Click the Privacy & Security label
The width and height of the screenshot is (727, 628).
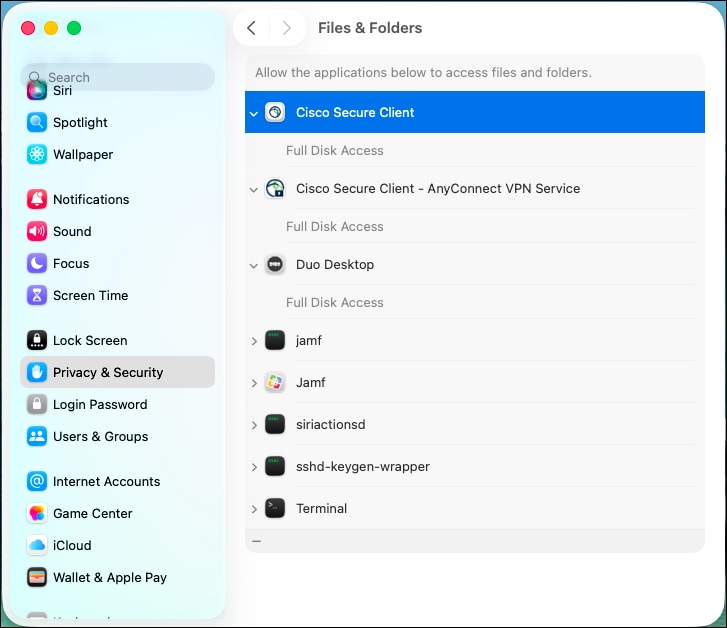click(x=108, y=372)
